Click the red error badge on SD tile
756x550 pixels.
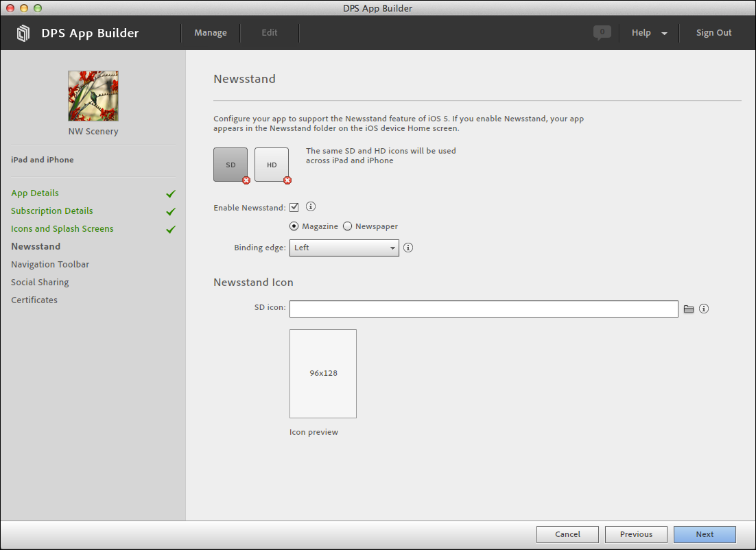(246, 180)
